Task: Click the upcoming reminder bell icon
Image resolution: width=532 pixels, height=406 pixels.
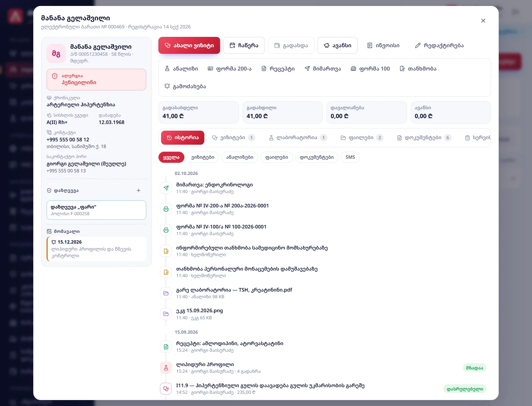Action: pyautogui.click(x=54, y=242)
